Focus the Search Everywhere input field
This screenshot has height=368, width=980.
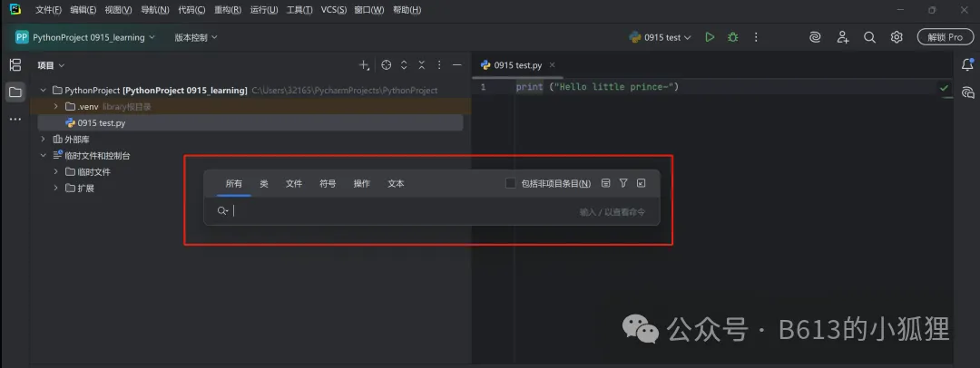click(431, 211)
